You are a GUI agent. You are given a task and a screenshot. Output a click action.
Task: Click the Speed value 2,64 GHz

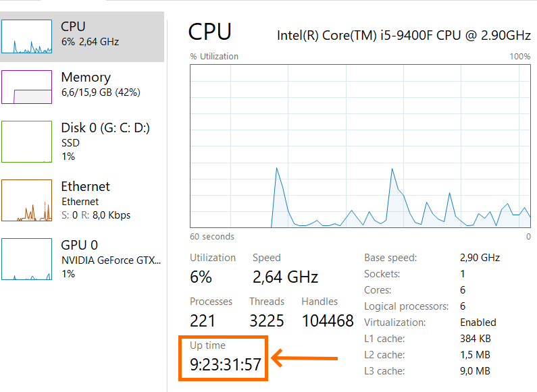285,277
